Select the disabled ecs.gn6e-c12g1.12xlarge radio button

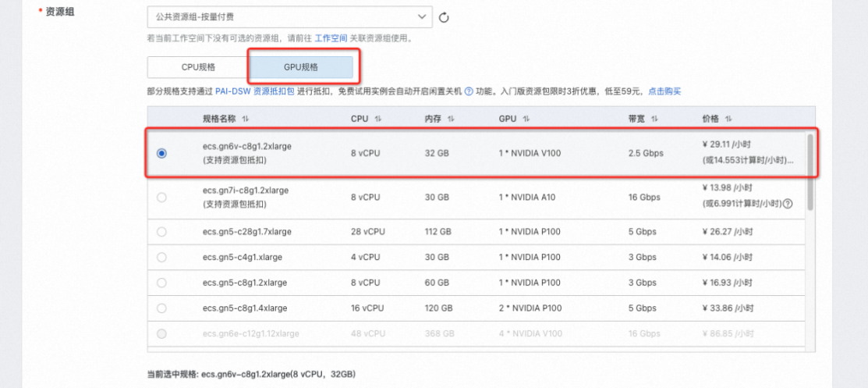(161, 333)
